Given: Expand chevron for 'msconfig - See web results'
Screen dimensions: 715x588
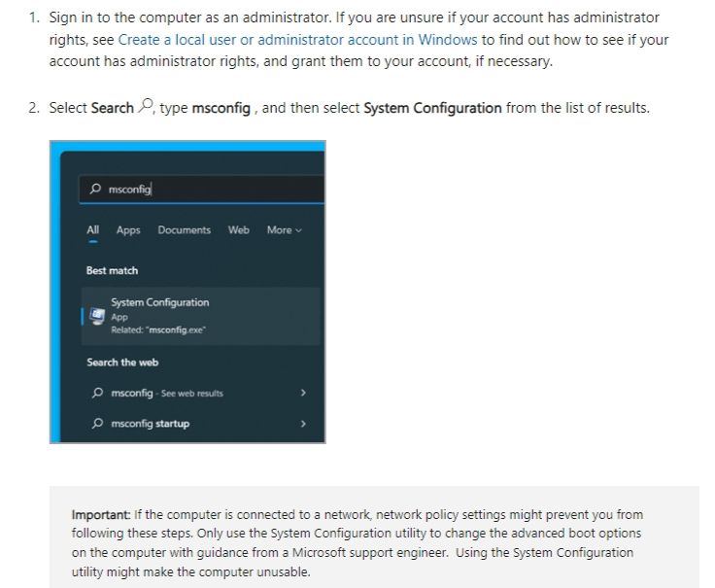Looking at the screenshot, I should tap(303, 394).
